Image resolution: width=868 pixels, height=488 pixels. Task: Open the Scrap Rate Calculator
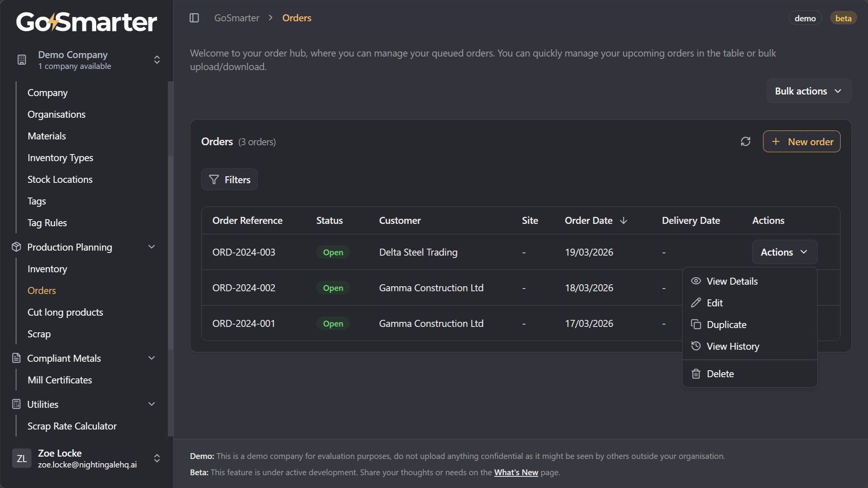click(72, 426)
